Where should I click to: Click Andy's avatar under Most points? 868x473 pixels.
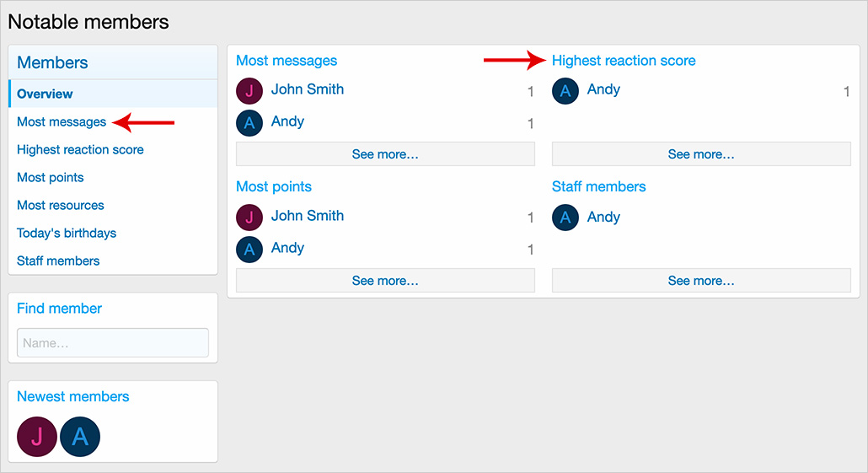coord(249,250)
